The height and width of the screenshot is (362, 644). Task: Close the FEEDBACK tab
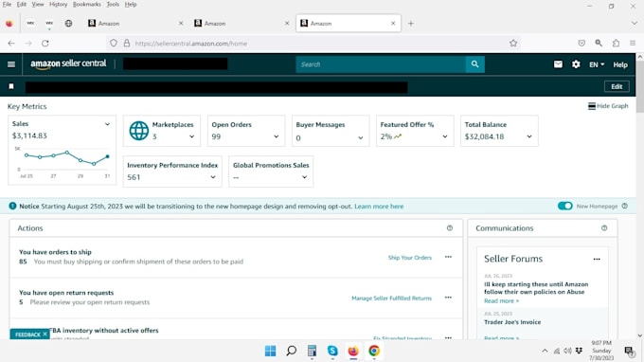click(45, 335)
